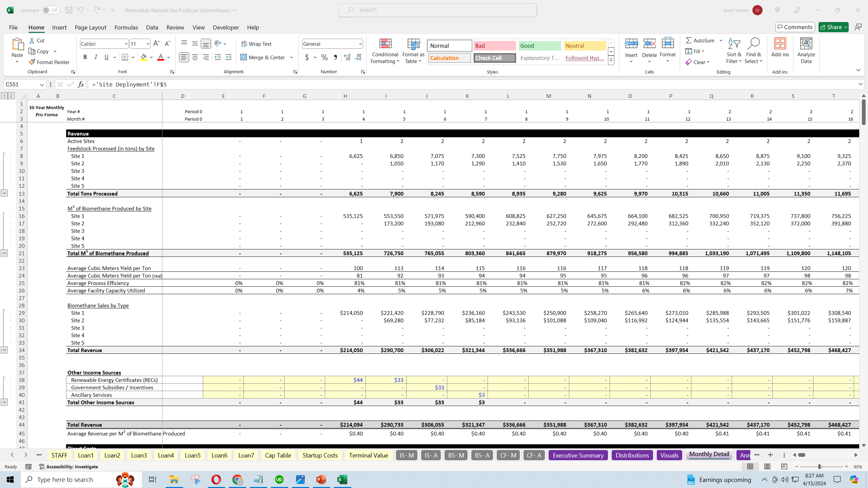Viewport: 868px width, 488px height.
Task: Click the Save icon in title bar
Action: [x=69, y=10]
